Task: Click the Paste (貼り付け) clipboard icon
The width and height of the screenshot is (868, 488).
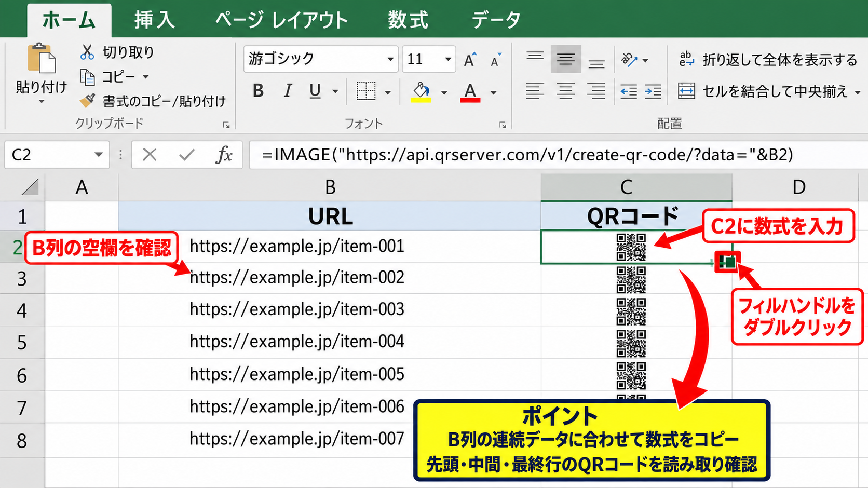Action: 42,58
